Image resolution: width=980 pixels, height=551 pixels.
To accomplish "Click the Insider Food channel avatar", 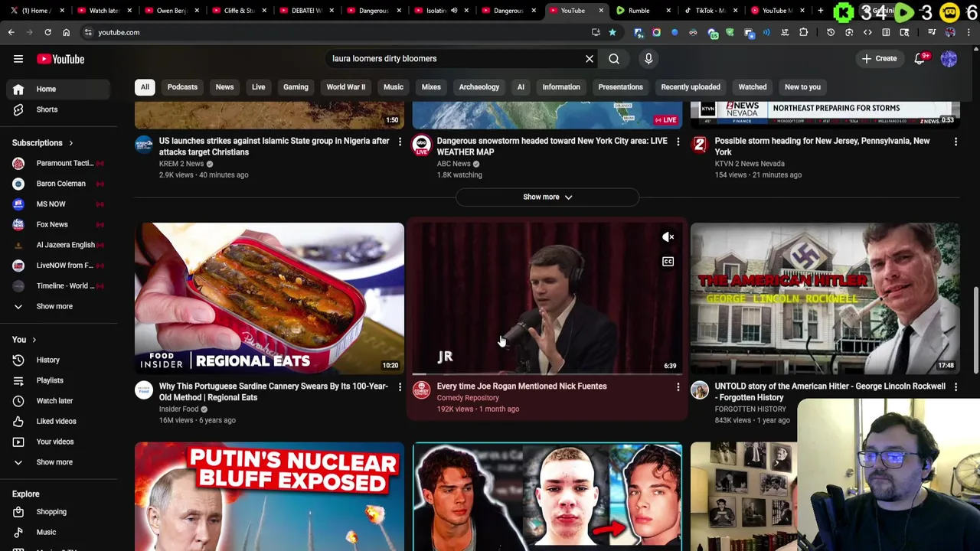I will [144, 390].
